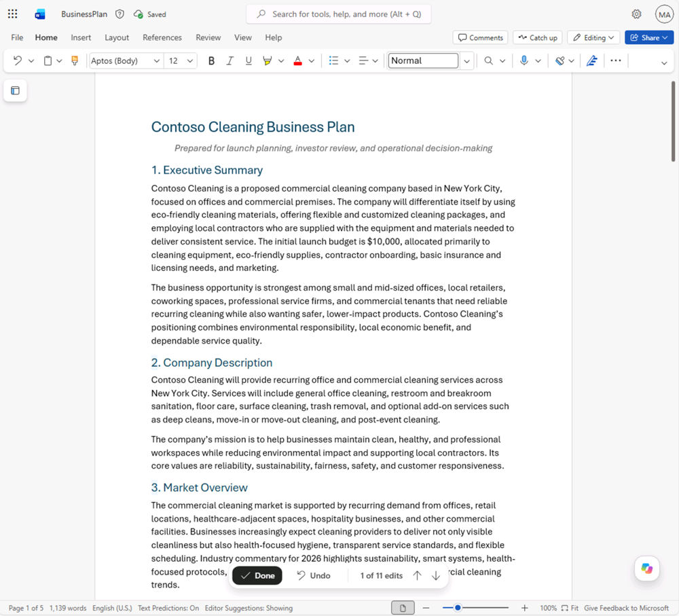The width and height of the screenshot is (679, 616).
Task: Open the Copilot floating button
Action: click(647, 568)
